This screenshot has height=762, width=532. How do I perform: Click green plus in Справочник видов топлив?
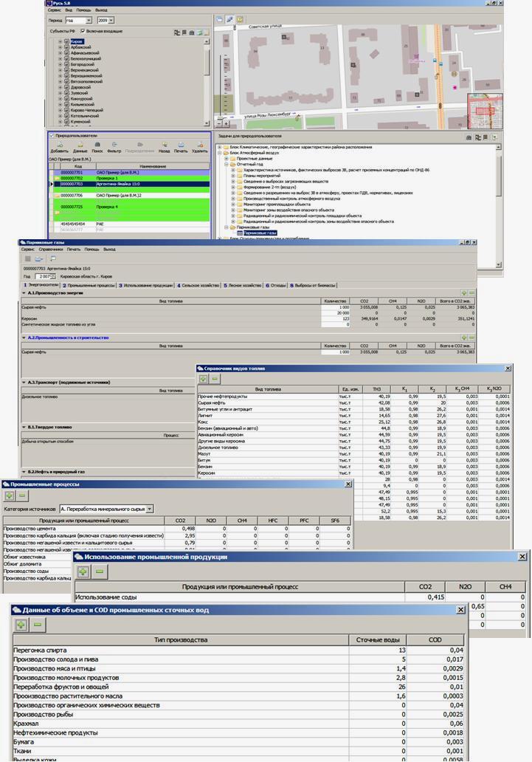204,379
